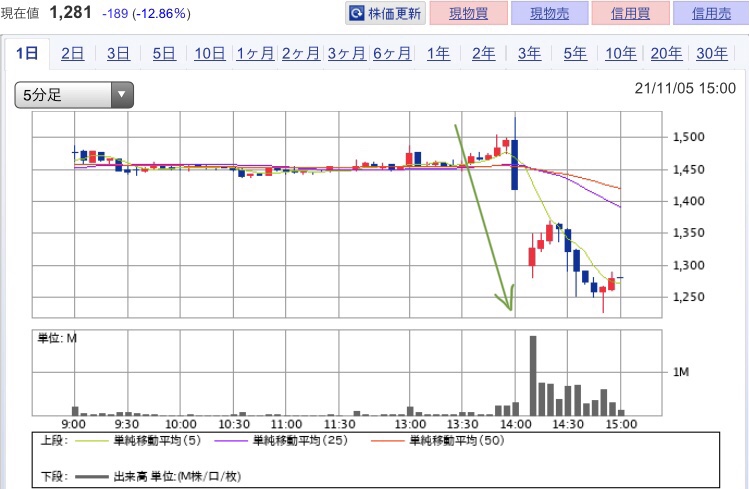Click the 信用買 button
The image size is (749, 489).
tap(630, 13)
